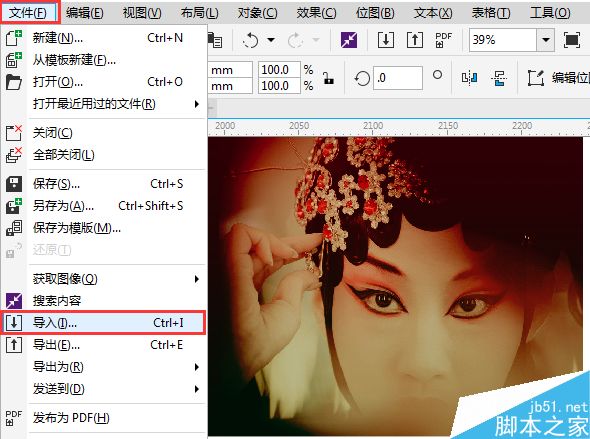
Task: Click the full-screen preview toolbar icon
Action: point(572,40)
